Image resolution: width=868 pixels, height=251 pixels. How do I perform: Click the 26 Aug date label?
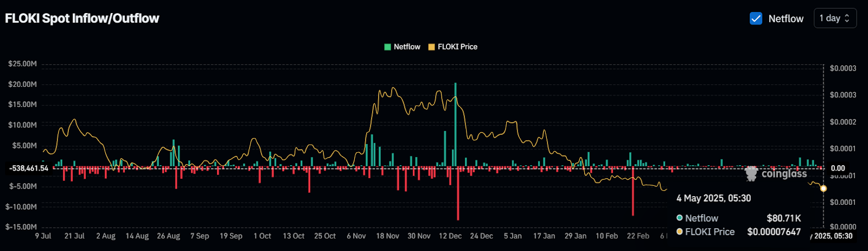point(169,236)
